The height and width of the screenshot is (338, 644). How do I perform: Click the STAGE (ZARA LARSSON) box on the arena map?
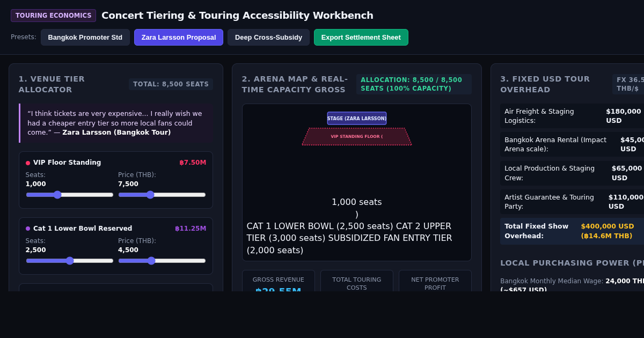click(357, 118)
